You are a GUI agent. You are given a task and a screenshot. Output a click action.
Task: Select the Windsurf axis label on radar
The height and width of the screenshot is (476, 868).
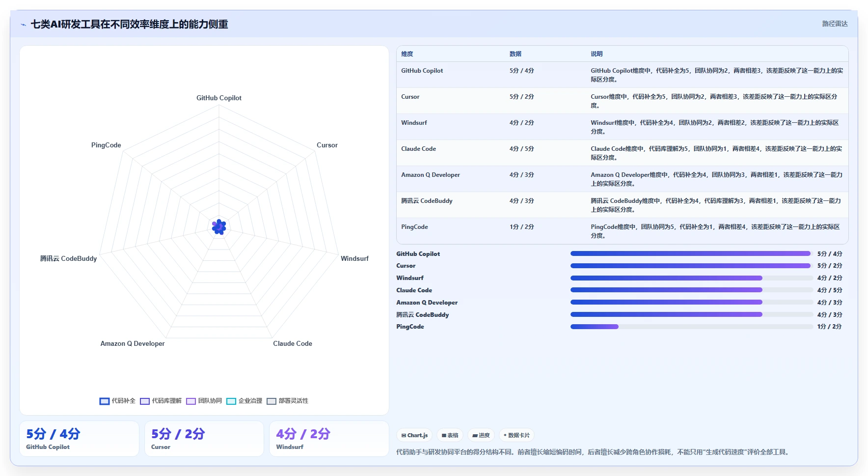coord(354,258)
